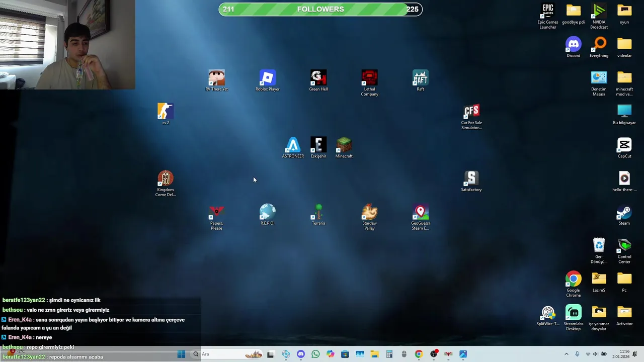Select the işe yaramaz dosyalar folder

[599, 318]
